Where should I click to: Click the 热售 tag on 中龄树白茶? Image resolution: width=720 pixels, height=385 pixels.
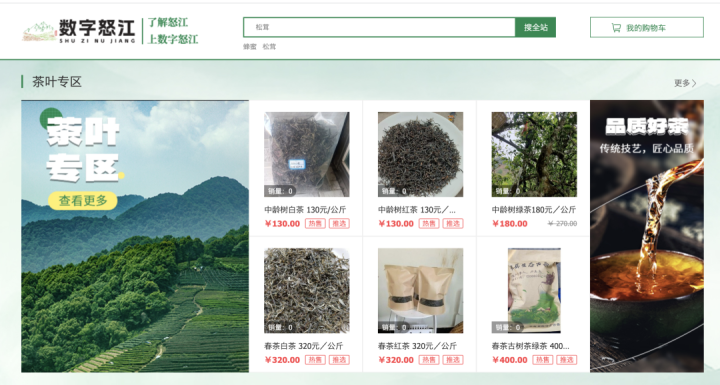315,224
